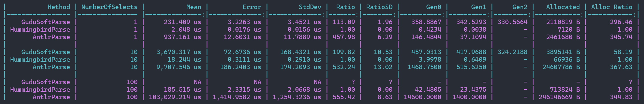Click the Gen2 column header
This screenshot has height=104, width=644.
coord(520,7)
